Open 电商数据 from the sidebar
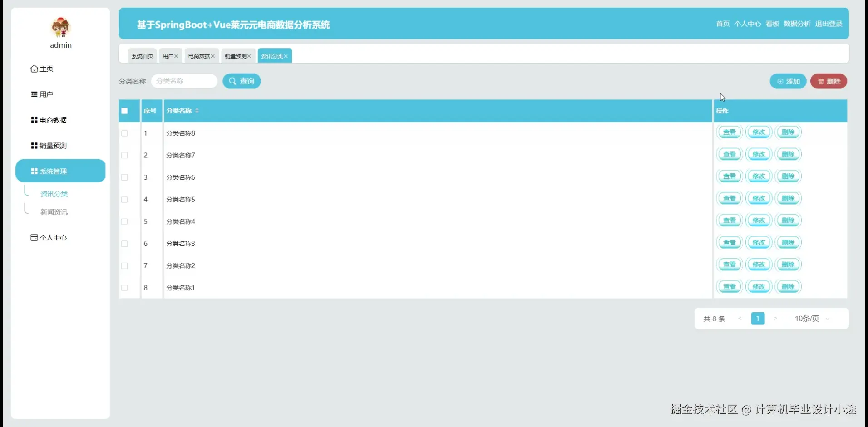Viewport: 868px width, 427px height. [53, 120]
